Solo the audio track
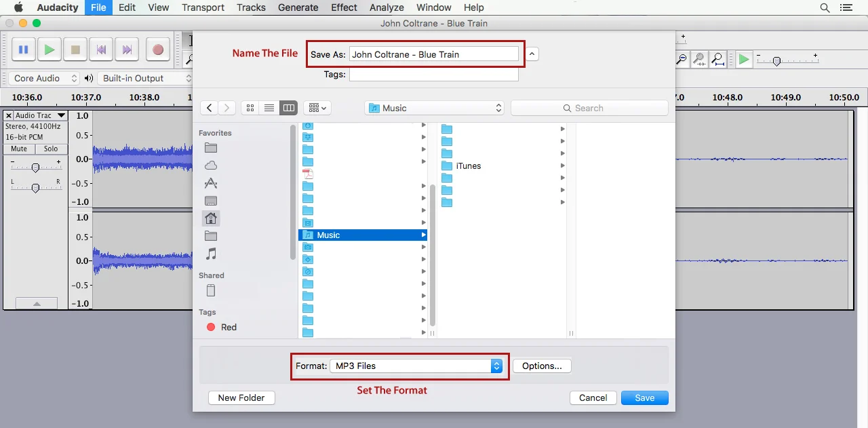Screen dimensions: 868x428 click(50, 149)
